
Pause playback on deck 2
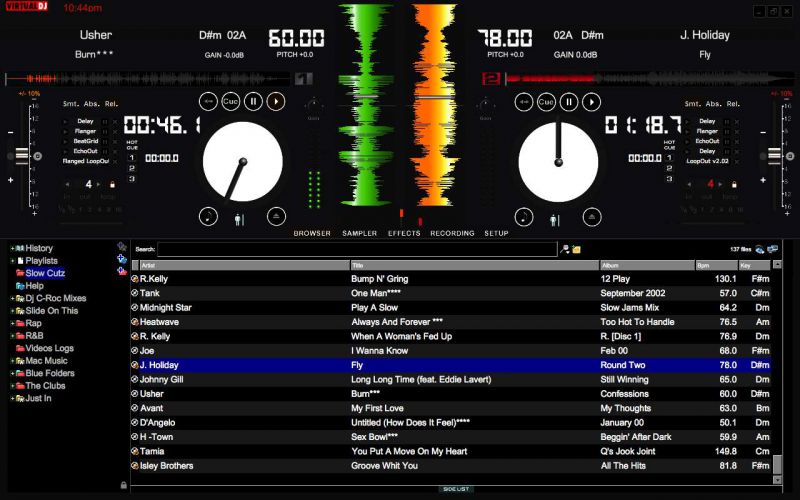(x=569, y=102)
